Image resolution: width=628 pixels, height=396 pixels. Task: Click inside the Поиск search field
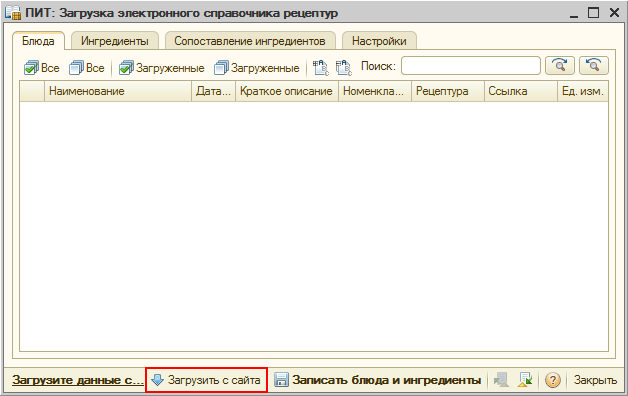tap(471, 65)
